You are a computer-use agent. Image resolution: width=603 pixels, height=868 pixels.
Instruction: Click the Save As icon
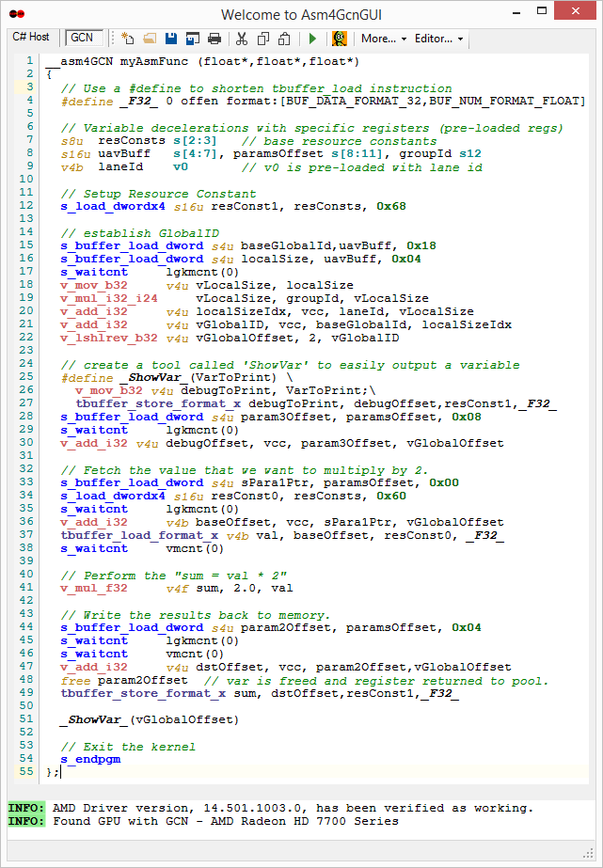193,39
